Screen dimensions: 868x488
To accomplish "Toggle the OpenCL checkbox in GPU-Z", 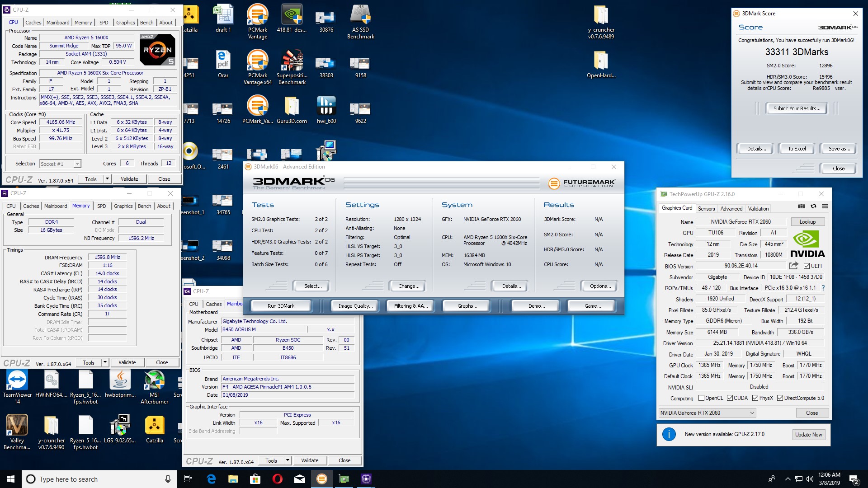I will pyautogui.click(x=701, y=398).
